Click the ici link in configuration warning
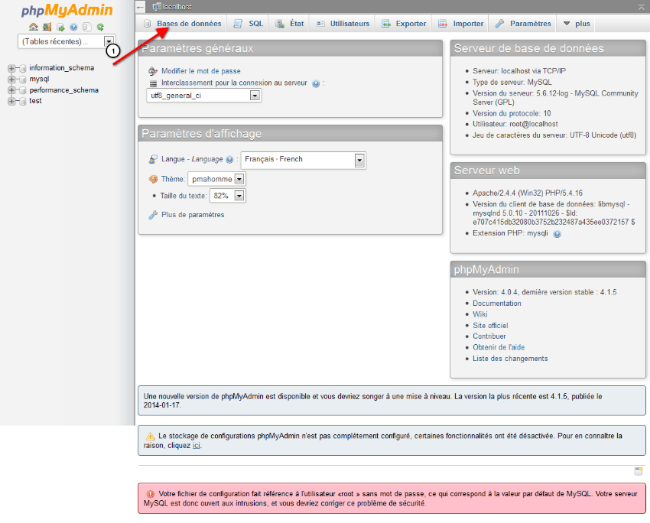 [x=196, y=446]
